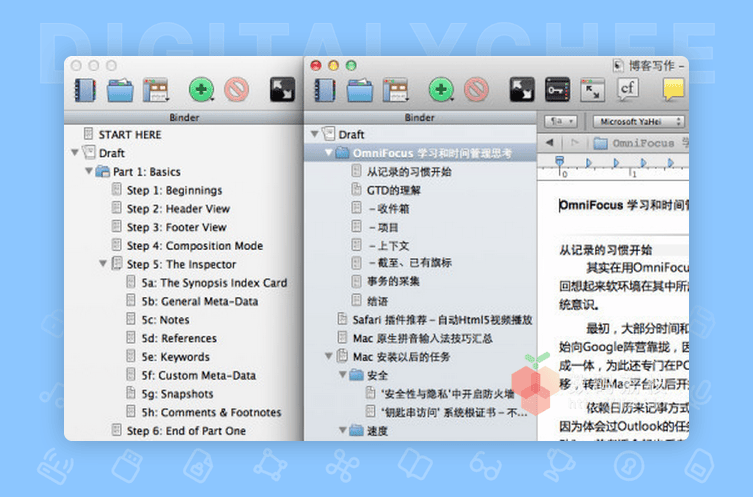This screenshot has height=497, width=753.
Task: Select 5h: Comments & Footnotes
Action: (211, 412)
